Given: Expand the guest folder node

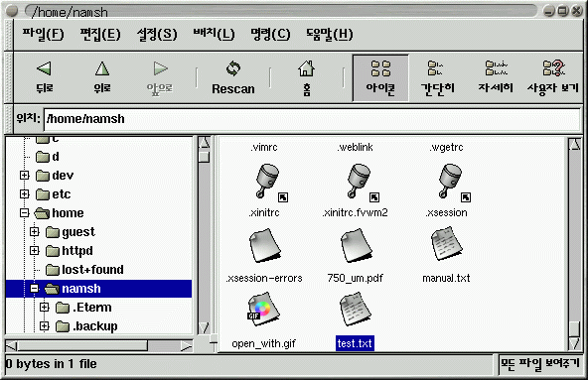Looking at the screenshot, I should 34,231.
